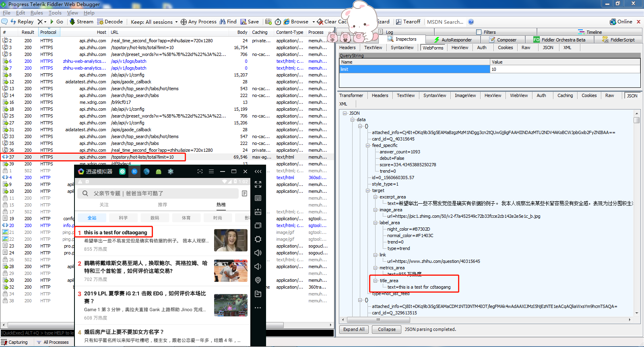Toggle Stream mode in toolbar
Screen dimensions: 644x347
point(81,22)
